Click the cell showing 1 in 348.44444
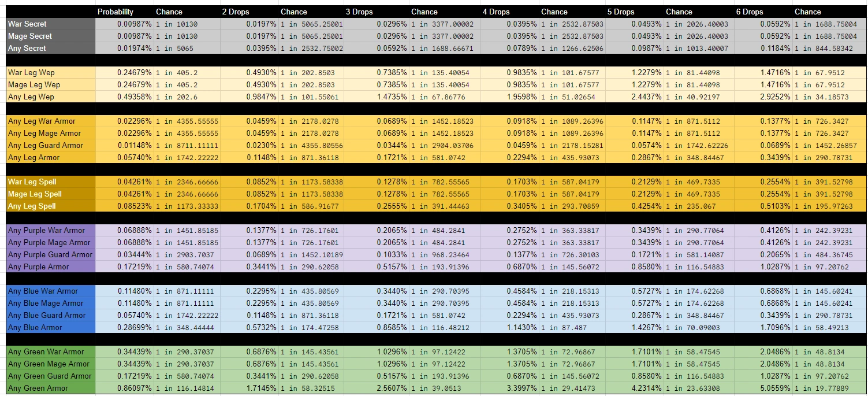Screen dimensions: 868x396 tap(185, 327)
